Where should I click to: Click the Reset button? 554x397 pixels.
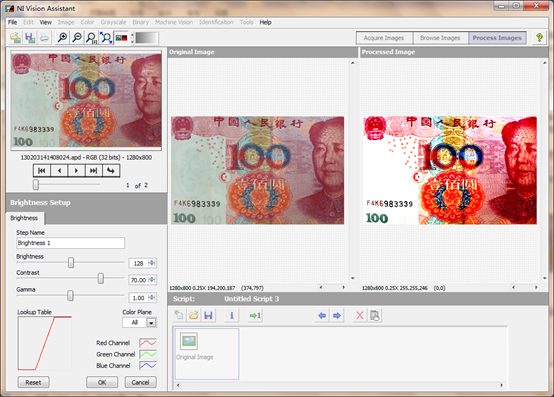33,382
